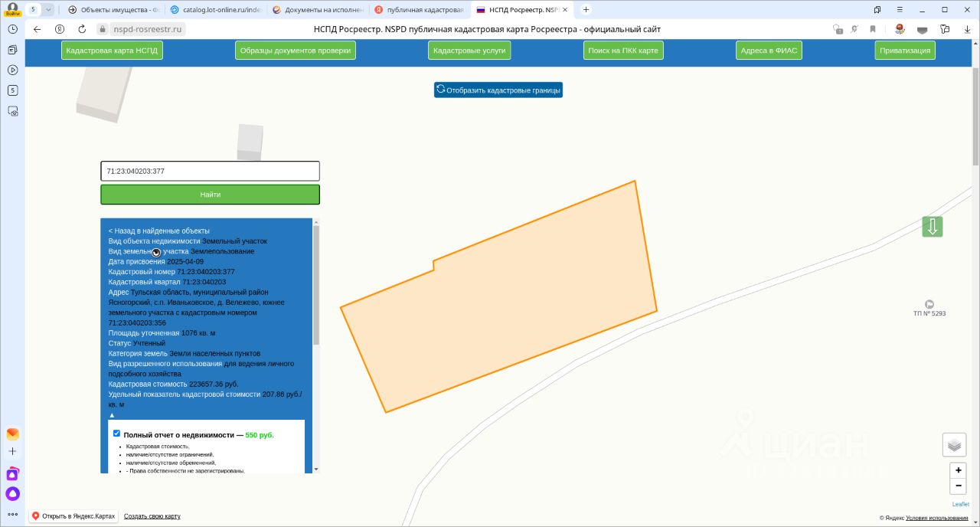Go < Назад в найденные объекты
Image resolution: width=980 pixels, height=527 pixels.
tap(158, 231)
